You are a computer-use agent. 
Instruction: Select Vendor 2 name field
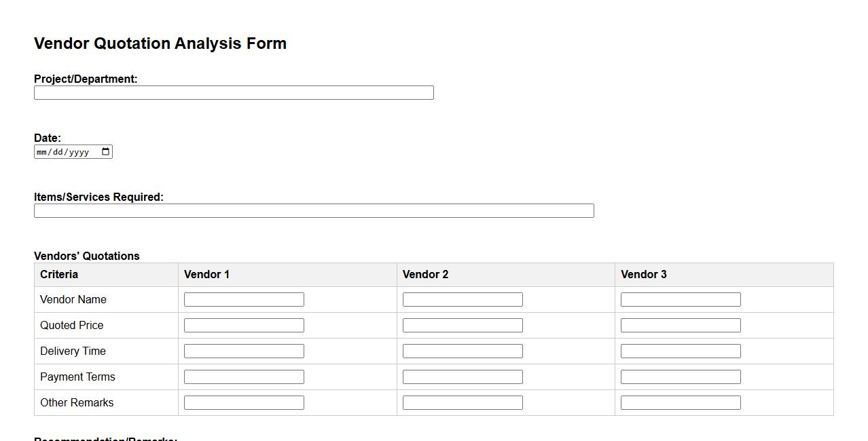click(x=463, y=300)
